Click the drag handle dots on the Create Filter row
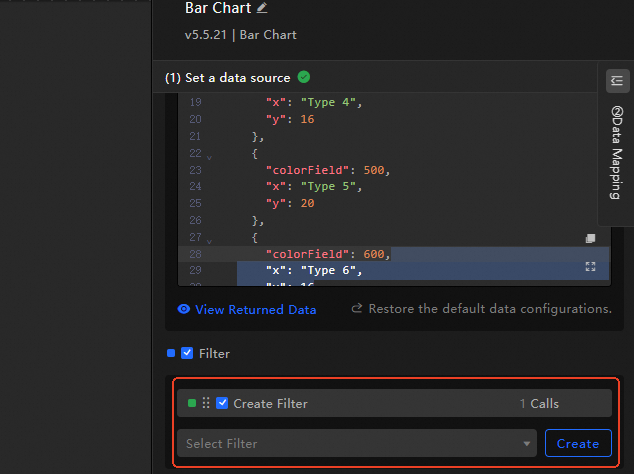 206,403
